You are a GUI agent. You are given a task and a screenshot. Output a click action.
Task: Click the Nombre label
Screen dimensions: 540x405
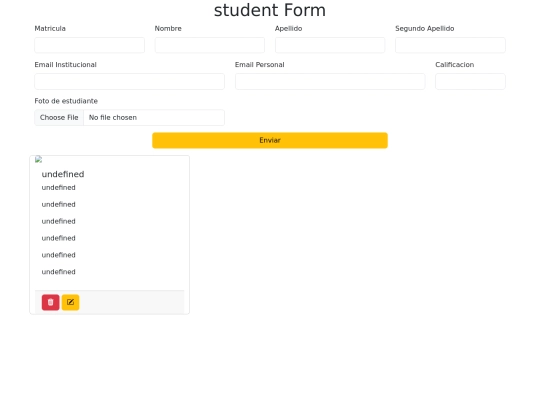(168, 29)
